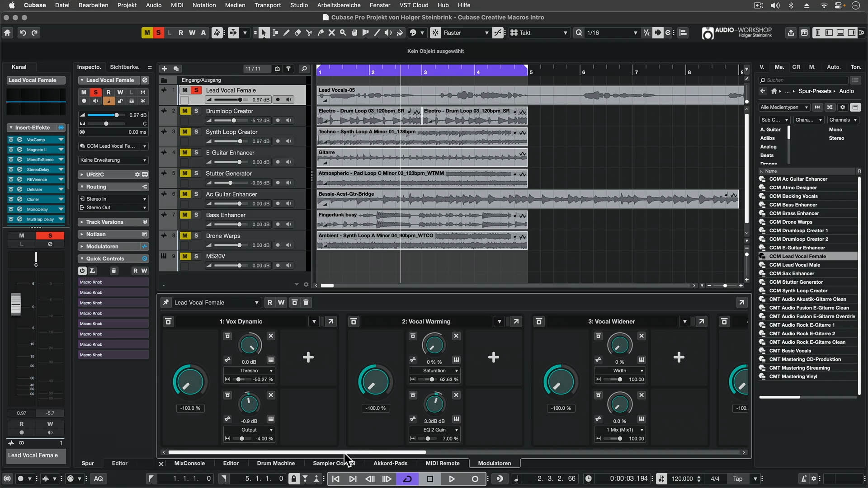The image size is (868, 488).
Task: Open the Transport menu in menu bar
Action: (x=268, y=5)
